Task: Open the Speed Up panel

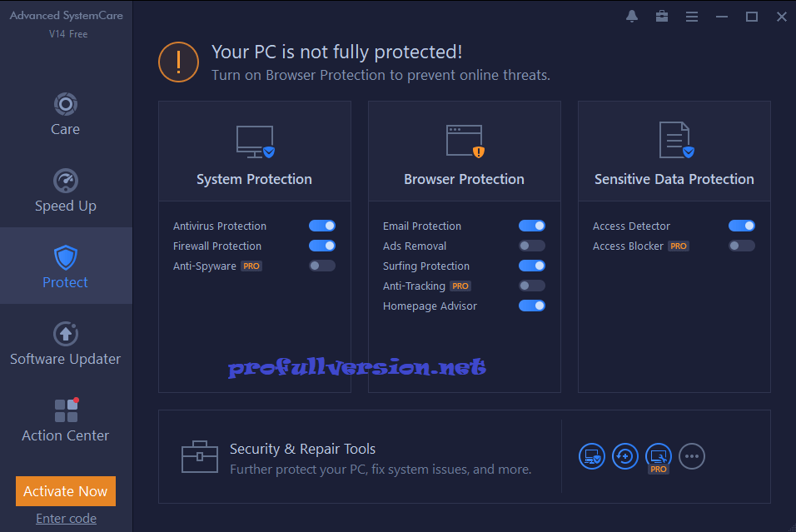Action: 66,191
